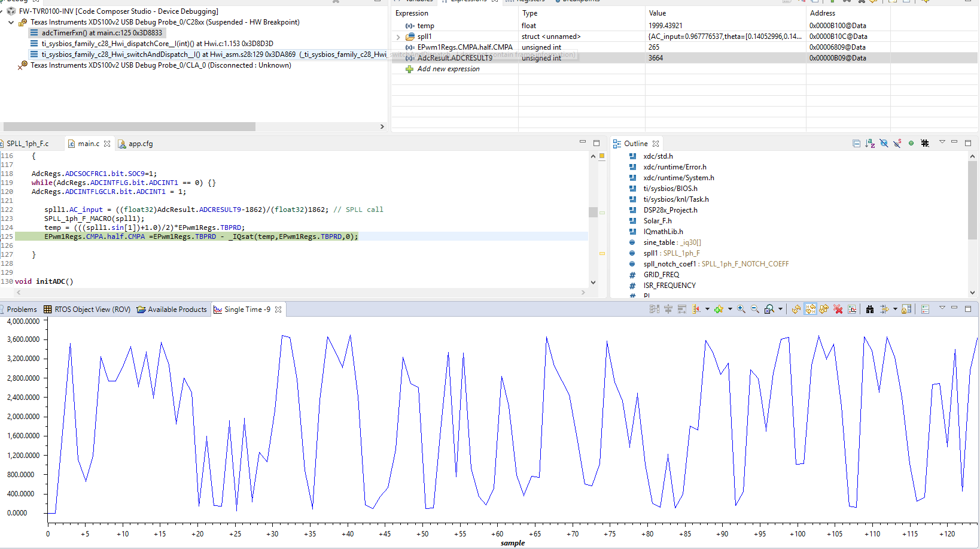The image size is (980, 549).
Task: Open the graph panel View Menu triangle
Action: pos(942,308)
